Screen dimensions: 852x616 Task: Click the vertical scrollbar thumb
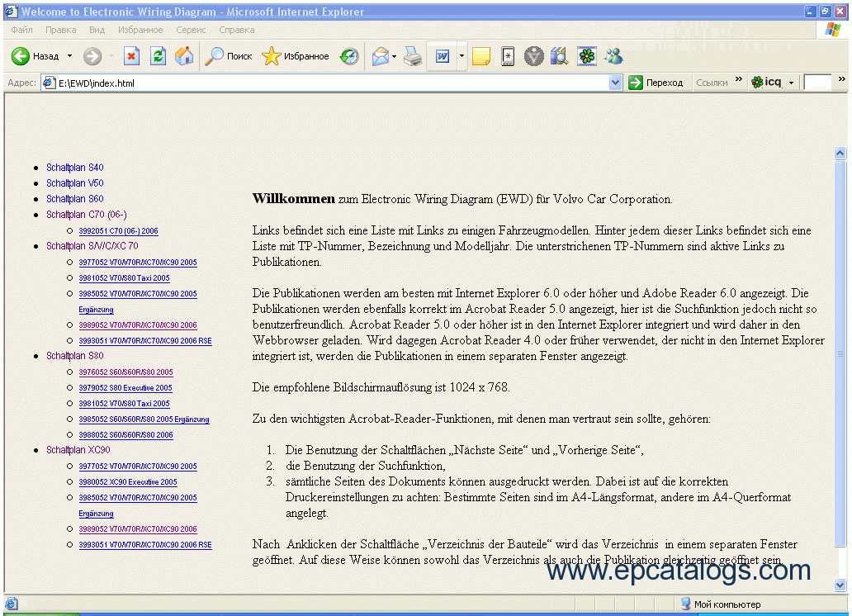(840, 353)
